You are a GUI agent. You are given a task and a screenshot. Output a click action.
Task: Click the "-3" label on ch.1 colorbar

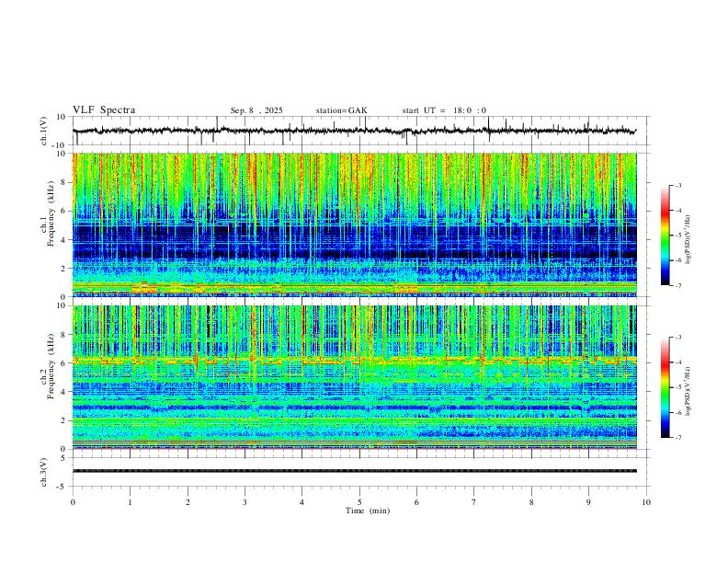[678, 185]
